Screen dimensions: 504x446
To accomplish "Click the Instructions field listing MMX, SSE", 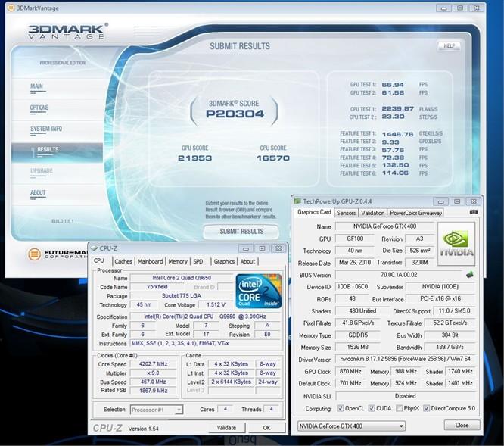I will (x=206, y=344).
